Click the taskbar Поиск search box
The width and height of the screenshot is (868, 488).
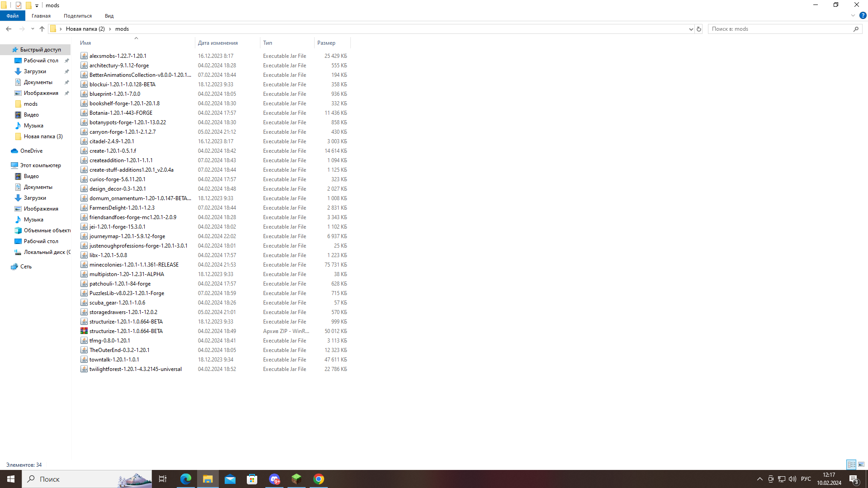click(x=87, y=479)
